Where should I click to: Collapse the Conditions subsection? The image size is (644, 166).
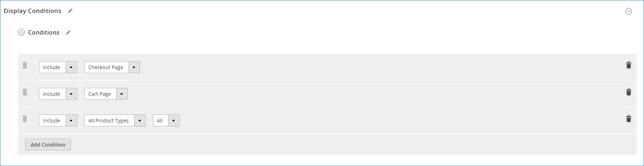21,32
